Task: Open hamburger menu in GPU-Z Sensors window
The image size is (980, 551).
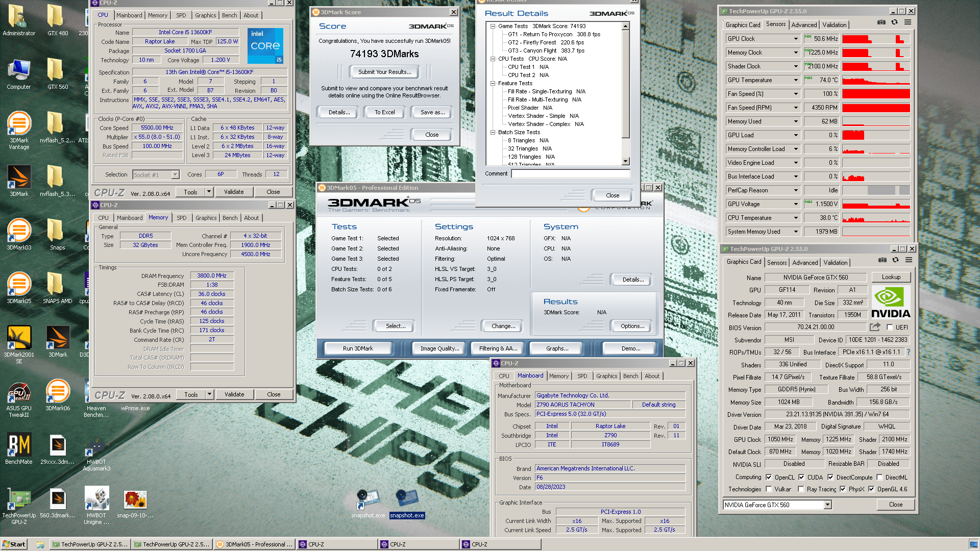Action: (908, 22)
